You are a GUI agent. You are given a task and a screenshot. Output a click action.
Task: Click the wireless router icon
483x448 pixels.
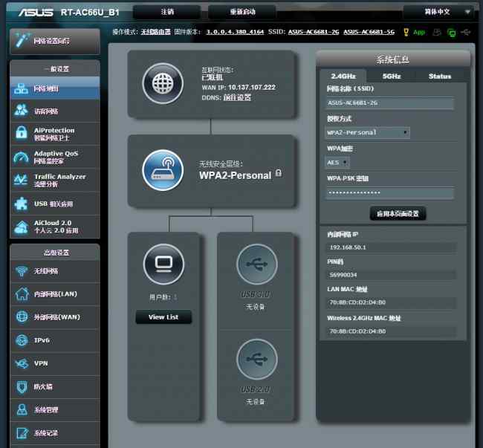[163, 170]
